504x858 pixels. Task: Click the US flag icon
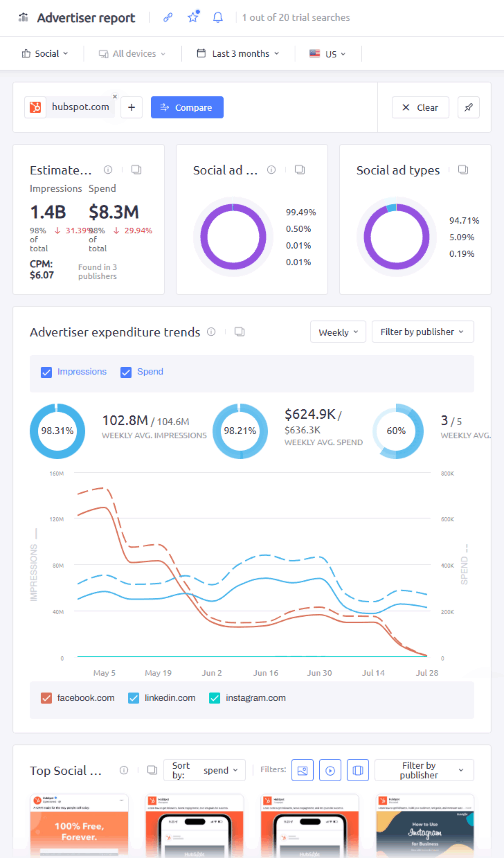(x=315, y=53)
